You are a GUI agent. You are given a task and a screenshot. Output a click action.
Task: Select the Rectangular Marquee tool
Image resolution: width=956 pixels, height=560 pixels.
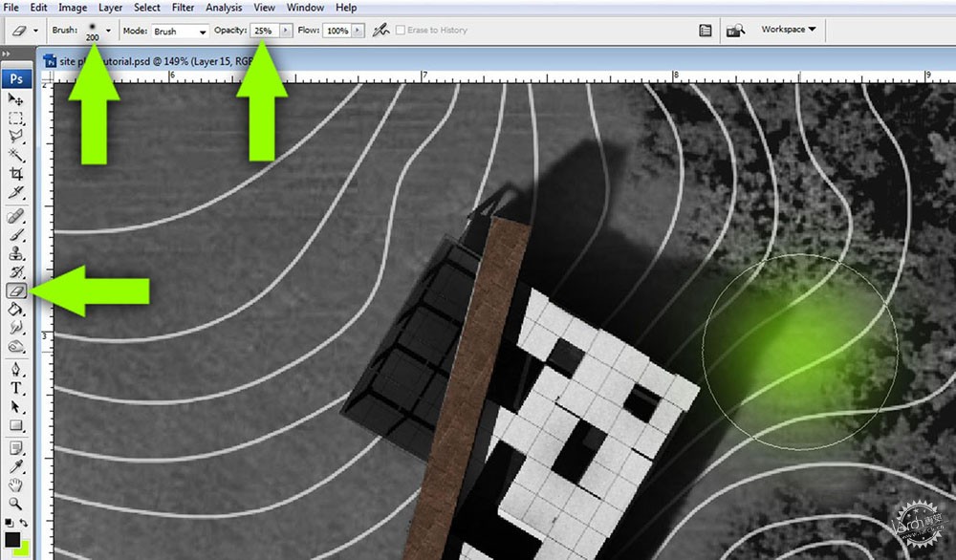point(16,118)
